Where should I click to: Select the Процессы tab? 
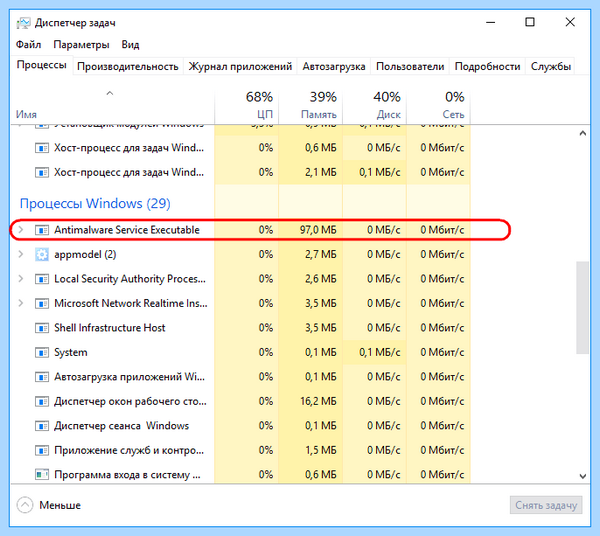[42, 65]
